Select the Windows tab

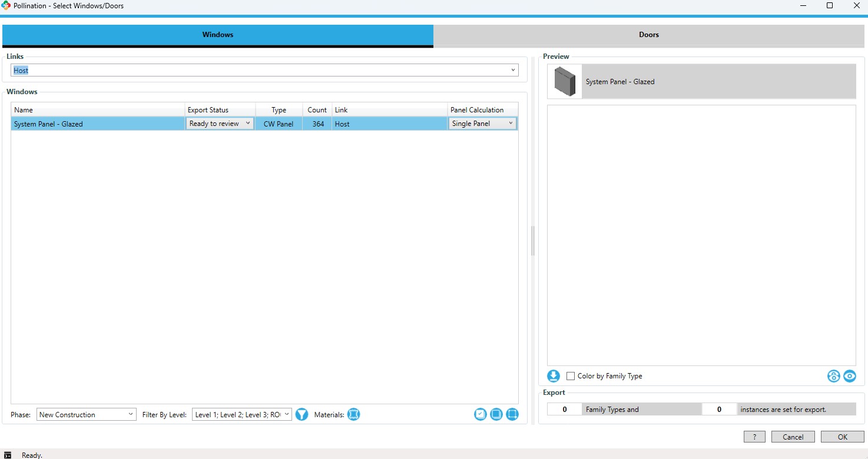click(218, 35)
